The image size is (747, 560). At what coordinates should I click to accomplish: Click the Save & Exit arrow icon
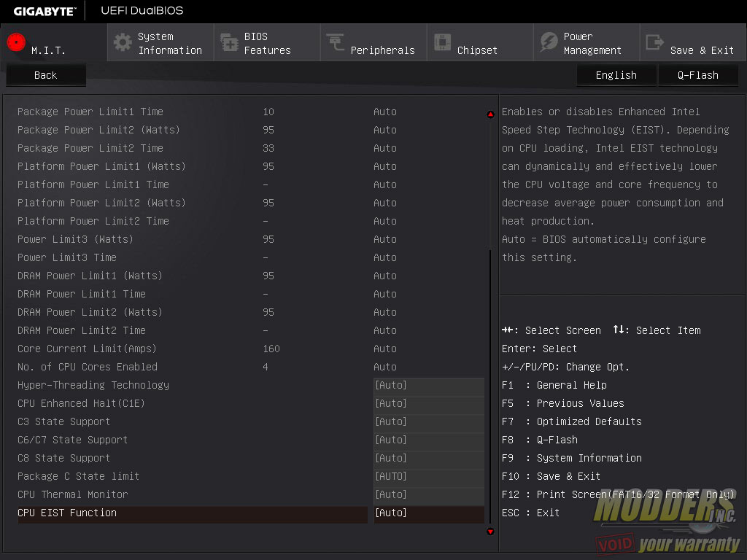tap(654, 42)
